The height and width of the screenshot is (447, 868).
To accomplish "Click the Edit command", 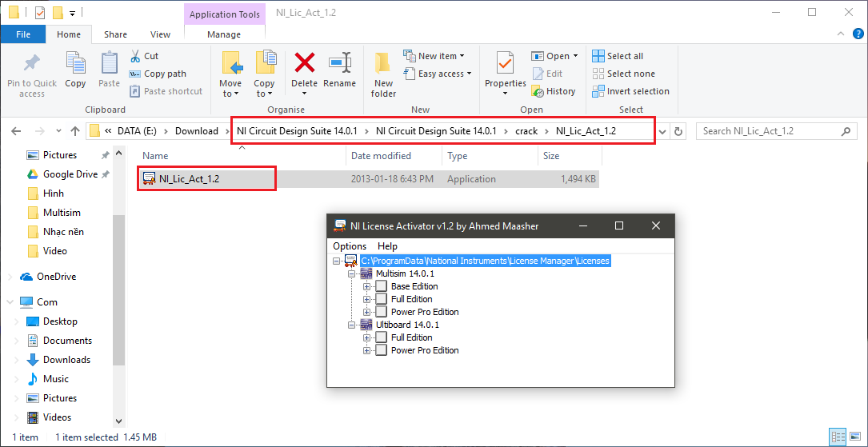I will click(547, 74).
